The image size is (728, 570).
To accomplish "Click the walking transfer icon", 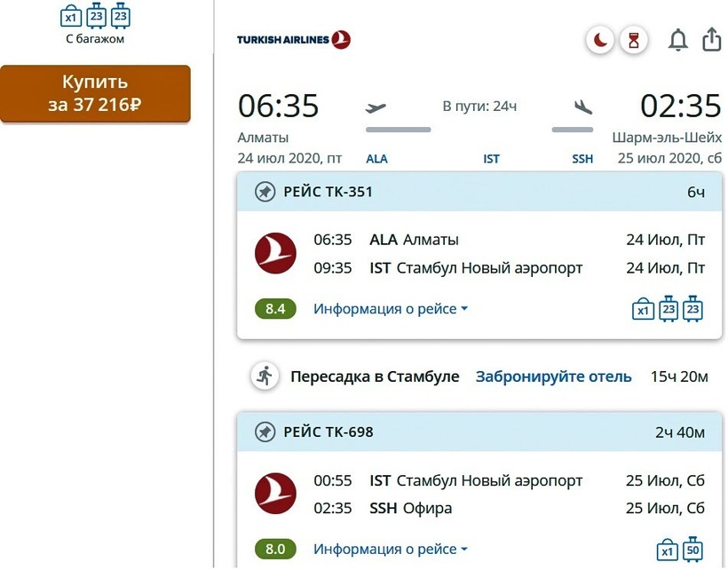I will pos(265,376).
